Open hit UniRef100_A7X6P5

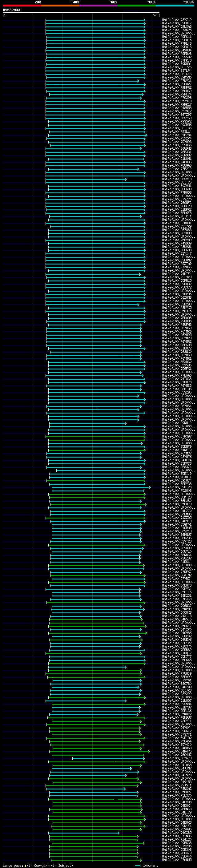click(177, 30)
